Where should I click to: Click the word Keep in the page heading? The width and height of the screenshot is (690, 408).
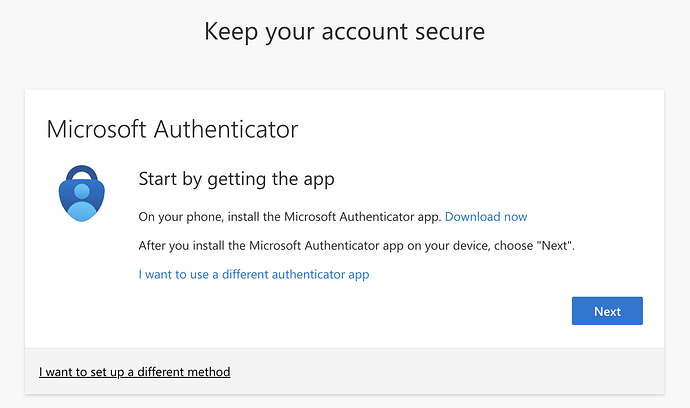tap(226, 31)
